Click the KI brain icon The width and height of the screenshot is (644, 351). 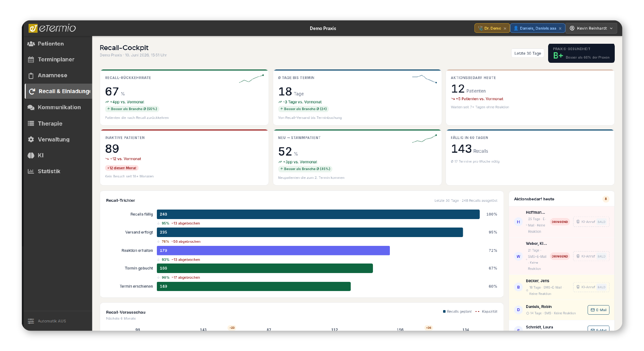31,155
